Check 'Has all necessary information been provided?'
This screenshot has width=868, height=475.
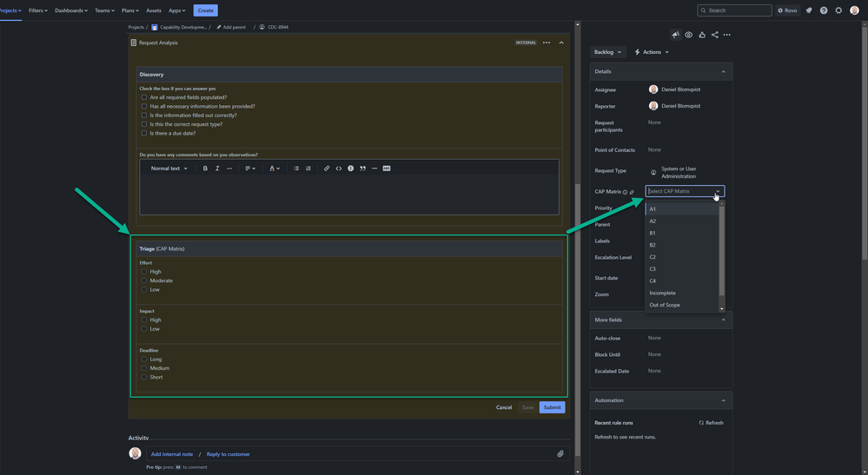click(x=144, y=106)
